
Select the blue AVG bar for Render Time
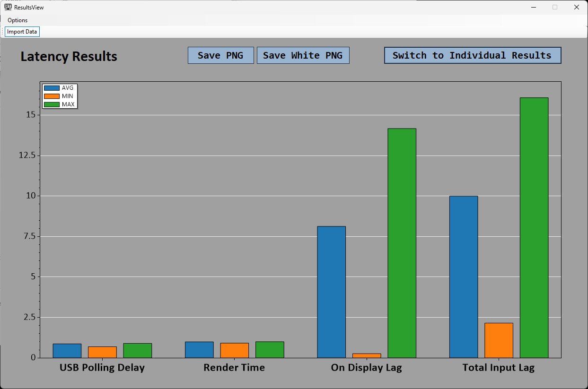pyautogui.click(x=199, y=350)
